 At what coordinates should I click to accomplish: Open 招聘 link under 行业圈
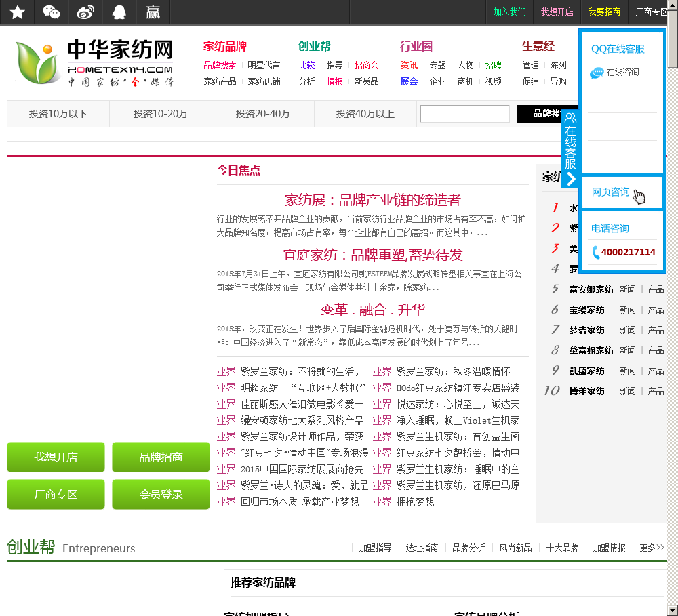tap(493, 65)
